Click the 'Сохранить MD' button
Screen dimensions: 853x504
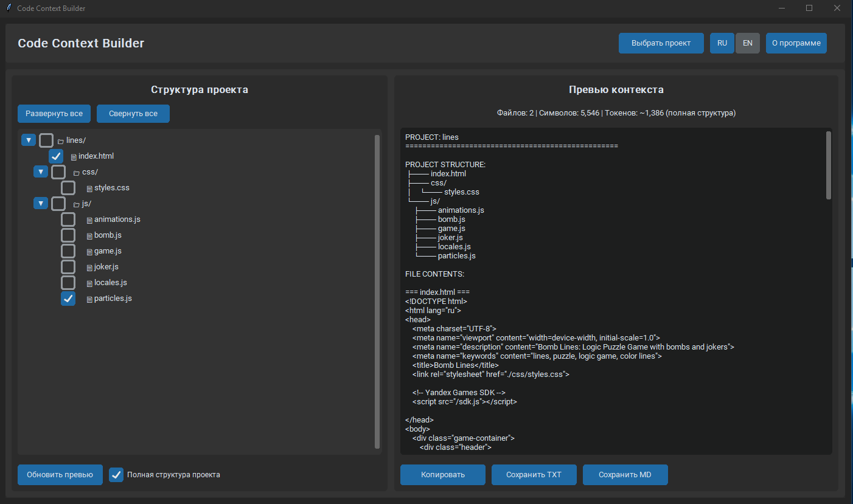(625, 475)
